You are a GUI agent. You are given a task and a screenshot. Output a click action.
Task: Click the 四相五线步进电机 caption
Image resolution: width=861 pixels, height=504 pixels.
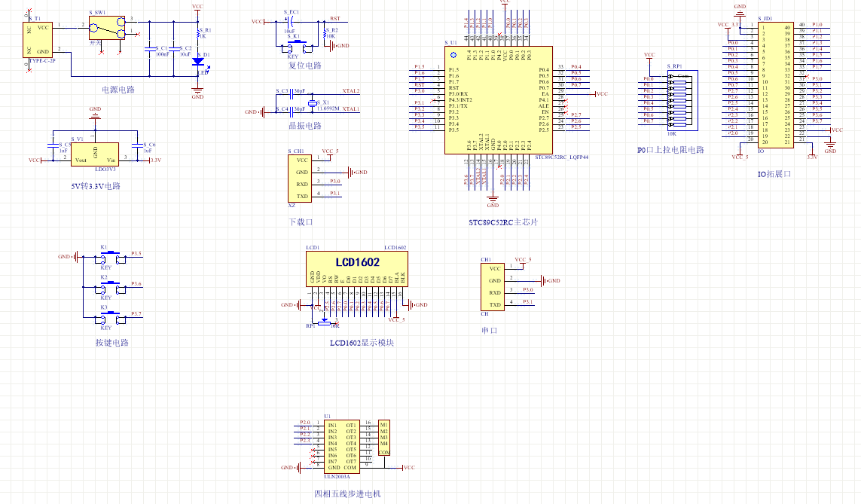pos(347,494)
